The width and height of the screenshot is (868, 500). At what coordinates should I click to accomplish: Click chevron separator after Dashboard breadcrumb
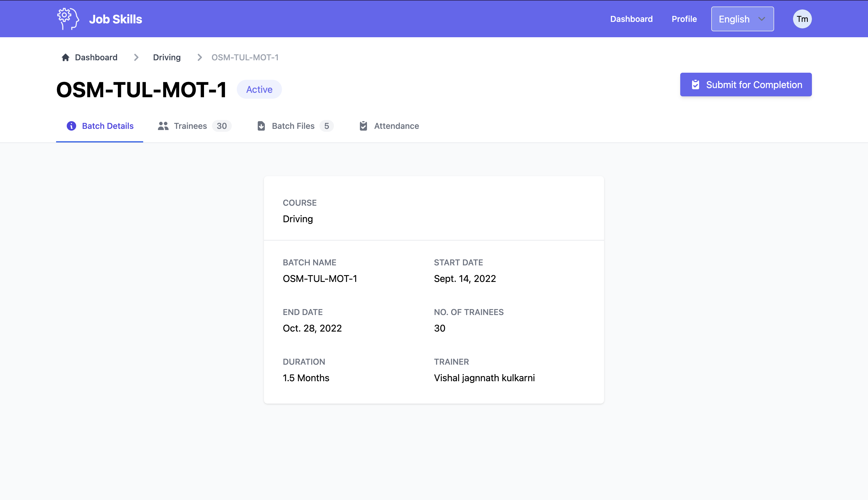pos(136,57)
